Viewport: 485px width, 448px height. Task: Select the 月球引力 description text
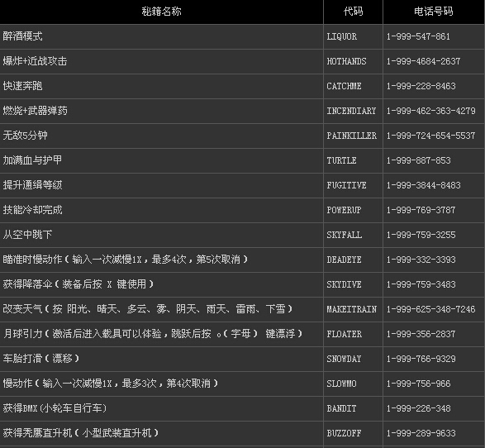click(153, 334)
